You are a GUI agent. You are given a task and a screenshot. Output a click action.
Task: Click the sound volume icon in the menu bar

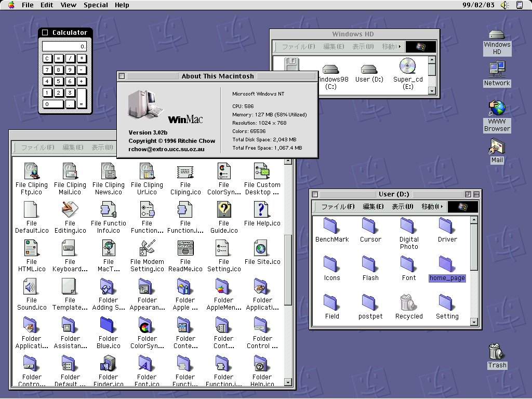click(504, 5)
